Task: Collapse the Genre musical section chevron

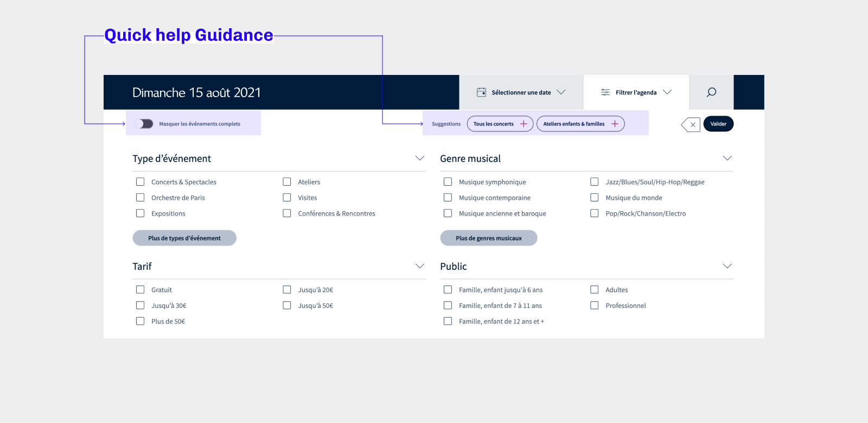Action: tap(727, 158)
